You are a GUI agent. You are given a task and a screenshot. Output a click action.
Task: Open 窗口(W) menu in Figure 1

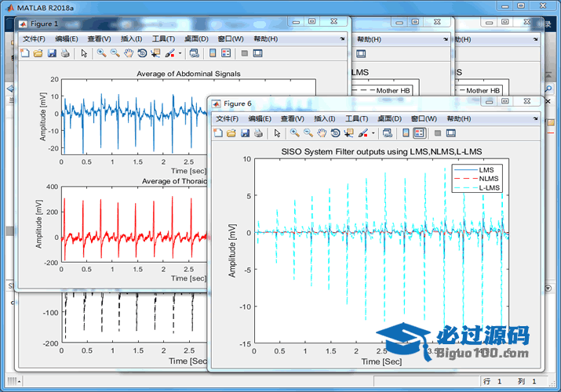tap(231, 39)
